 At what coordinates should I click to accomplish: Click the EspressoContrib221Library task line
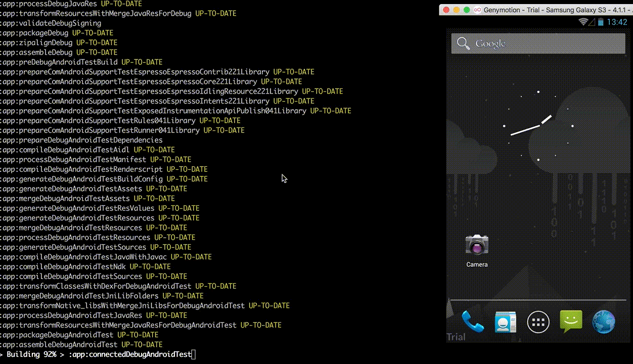coord(157,72)
